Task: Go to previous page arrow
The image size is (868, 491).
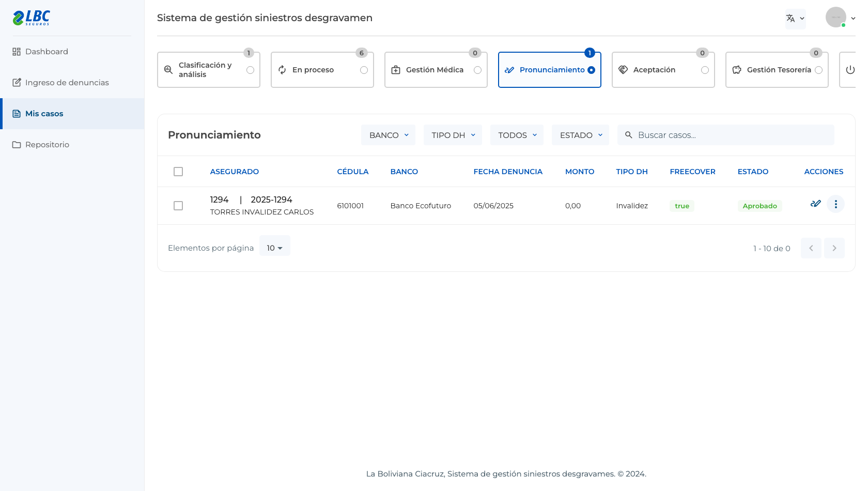Action: [x=811, y=248]
